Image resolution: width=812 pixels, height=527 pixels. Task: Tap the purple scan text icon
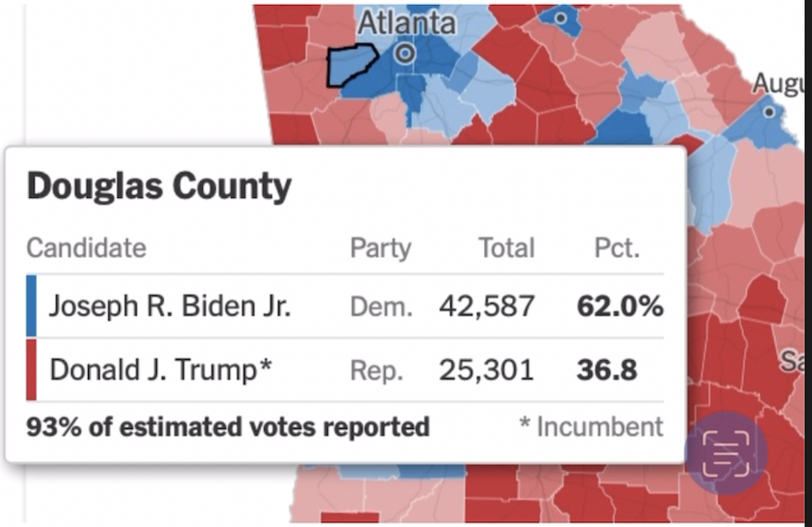726,454
